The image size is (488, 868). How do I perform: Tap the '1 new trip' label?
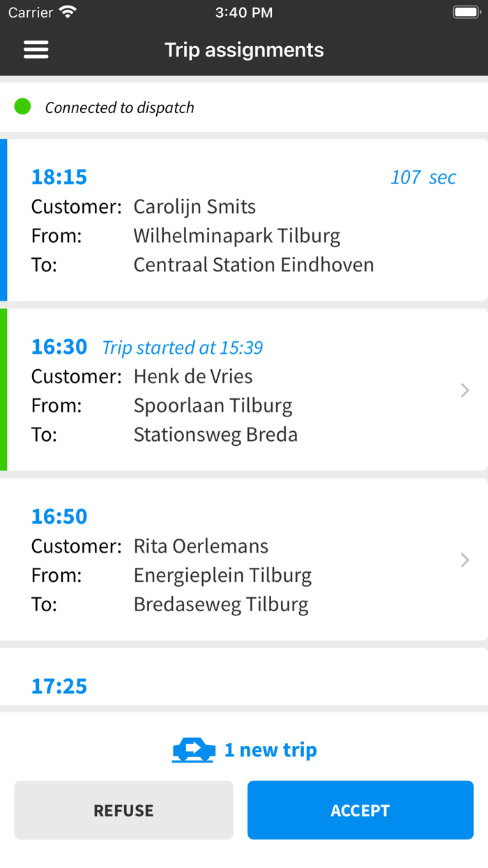270,750
